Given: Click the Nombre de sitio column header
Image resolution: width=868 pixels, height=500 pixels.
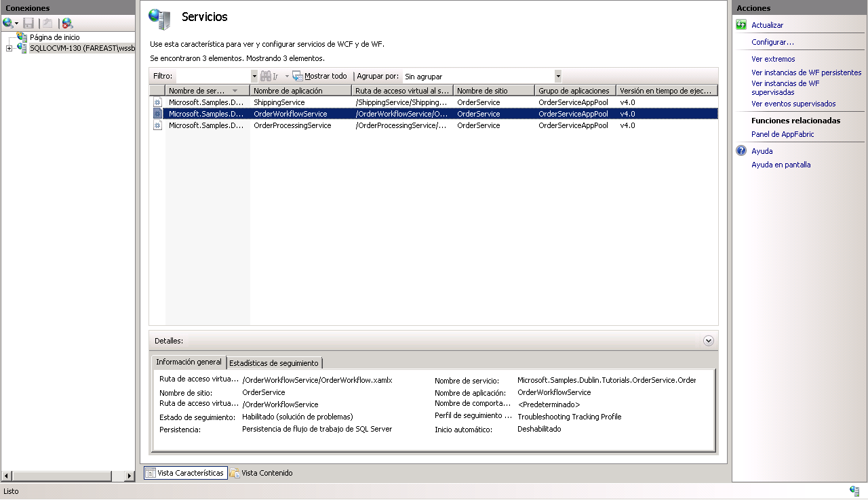Looking at the screenshot, I should coord(494,90).
